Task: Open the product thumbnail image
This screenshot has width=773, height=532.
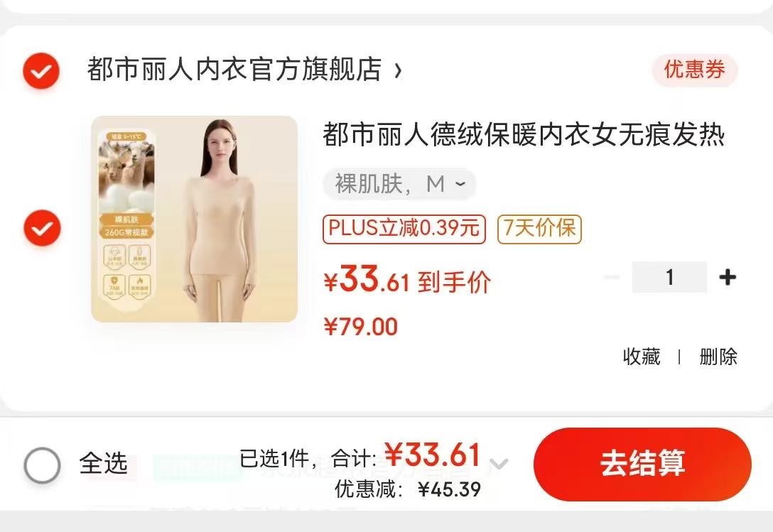Action: (194, 219)
